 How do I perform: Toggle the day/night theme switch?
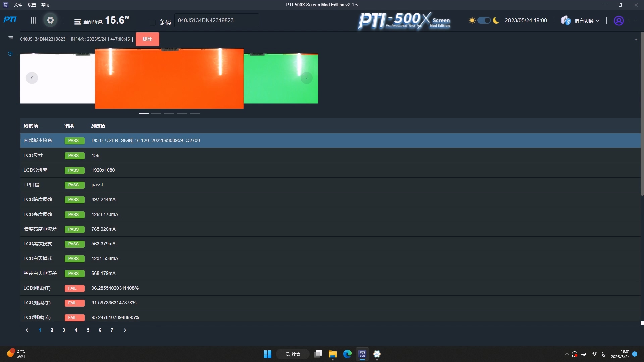(x=484, y=20)
